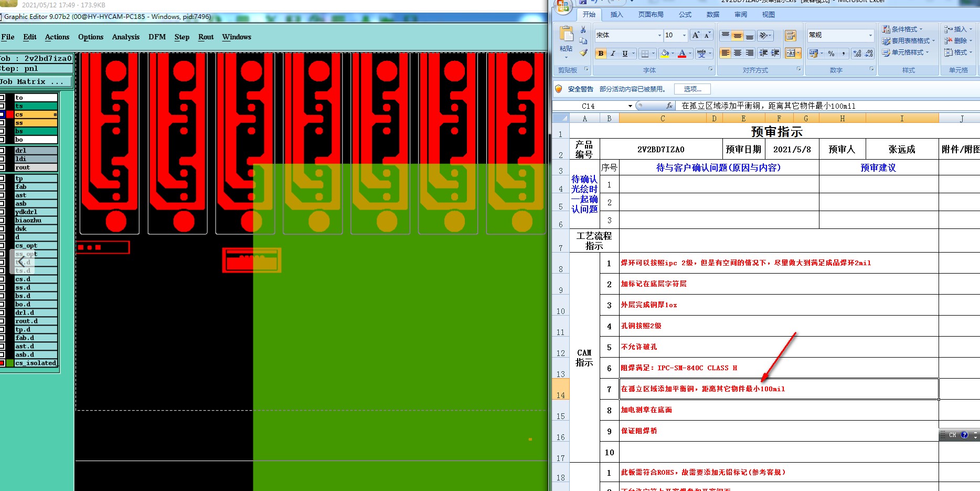
Task: Click the Increase Decimal icon
Action: (x=857, y=53)
